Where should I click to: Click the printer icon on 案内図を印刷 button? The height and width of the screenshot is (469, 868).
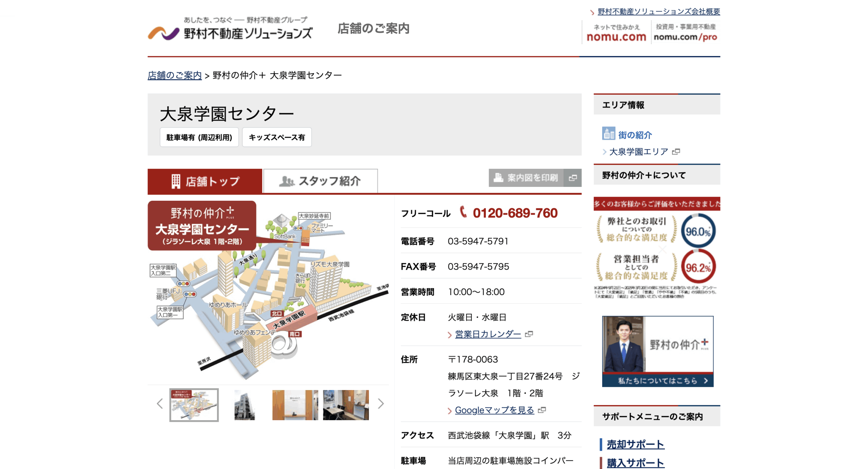click(x=498, y=177)
